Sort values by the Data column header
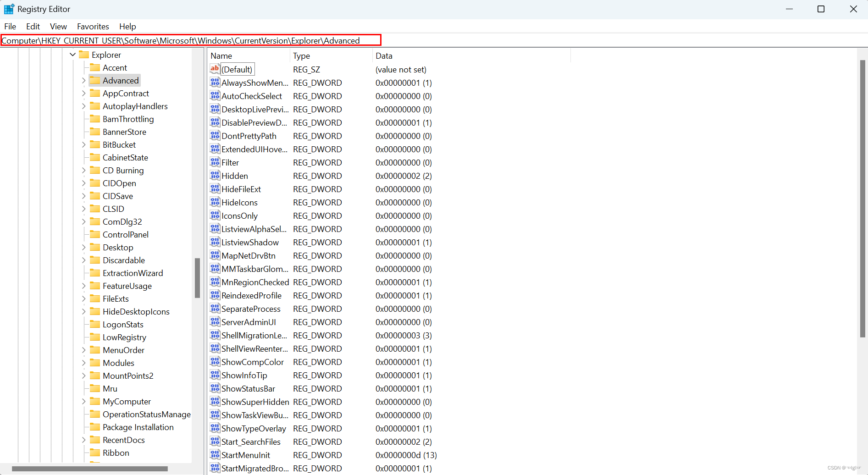Screen dimensions: 868x475 tap(471, 56)
